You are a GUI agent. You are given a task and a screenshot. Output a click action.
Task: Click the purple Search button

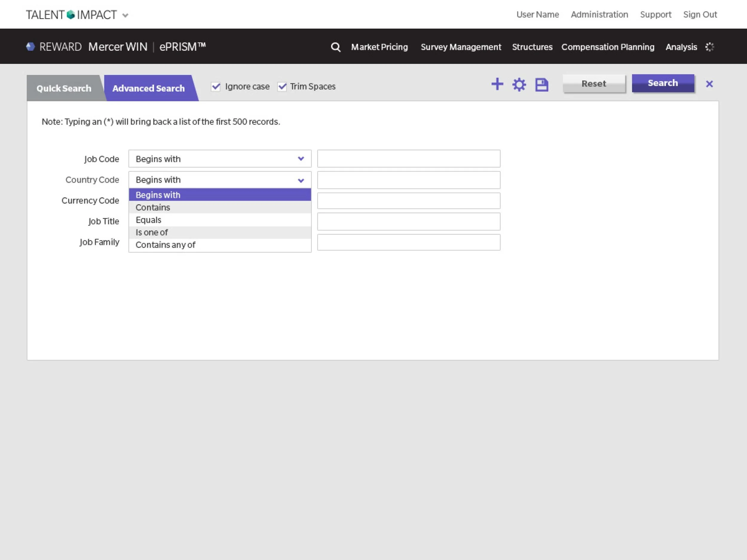pos(663,83)
